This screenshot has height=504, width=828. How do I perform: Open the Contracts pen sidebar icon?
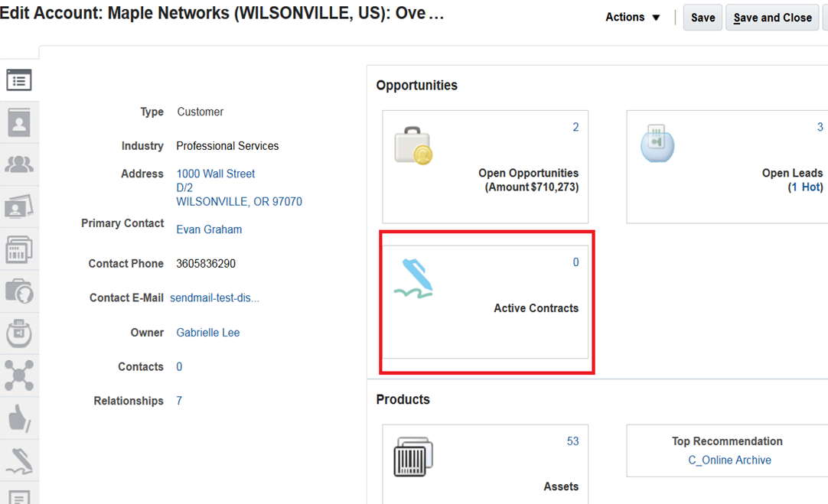(x=19, y=460)
